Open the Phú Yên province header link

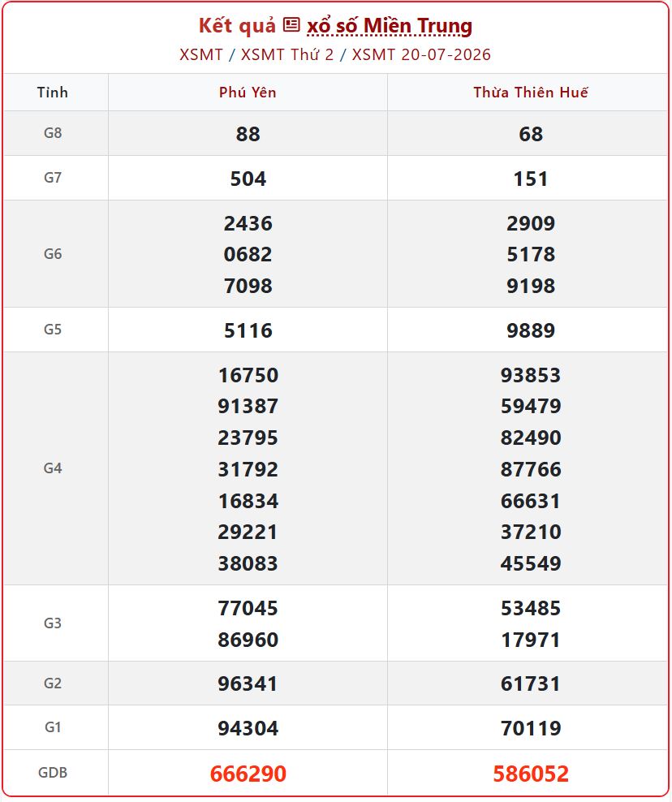pyautogui.click(x=248, y=93)
